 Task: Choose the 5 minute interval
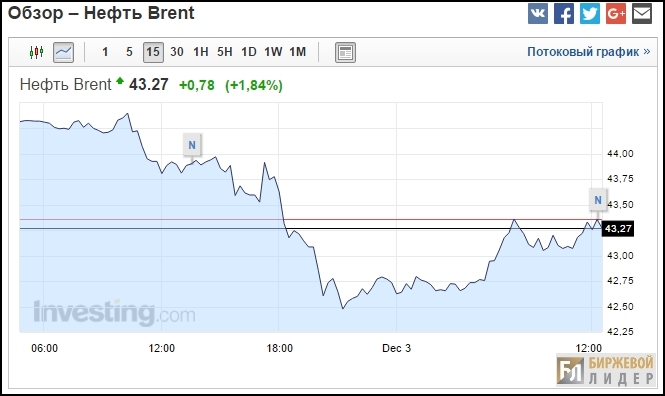[129, 52]
